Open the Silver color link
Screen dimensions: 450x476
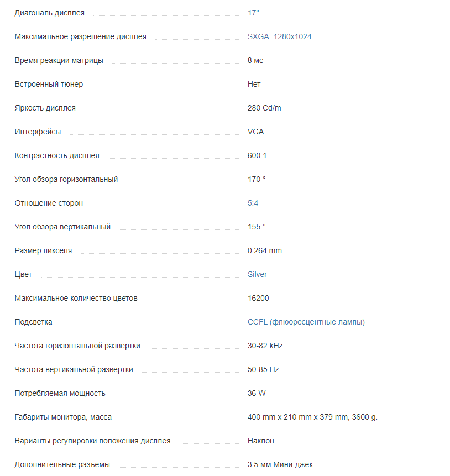(257, 274)
